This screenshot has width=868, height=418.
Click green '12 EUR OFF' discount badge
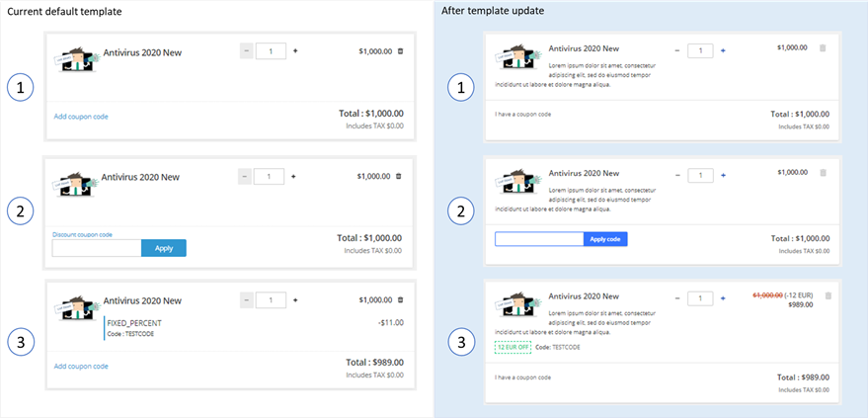click(x=513, y=347)
